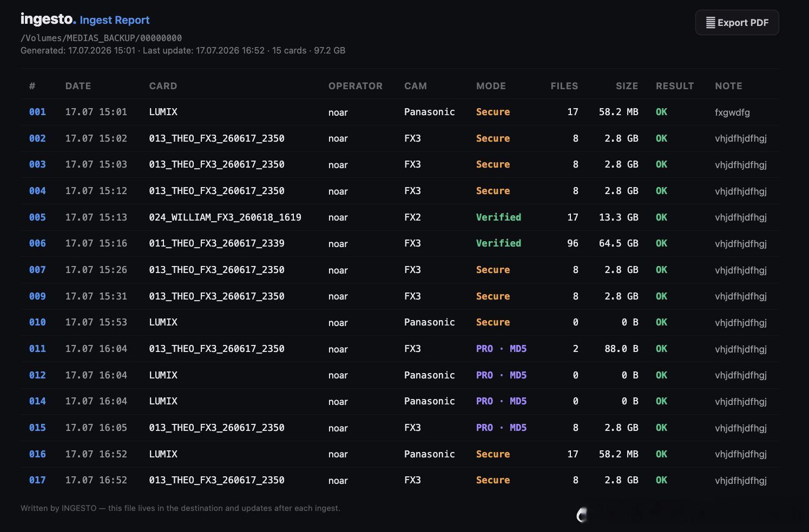Click the OK result in row 010
809x532 pixels.
pos(661,322)
